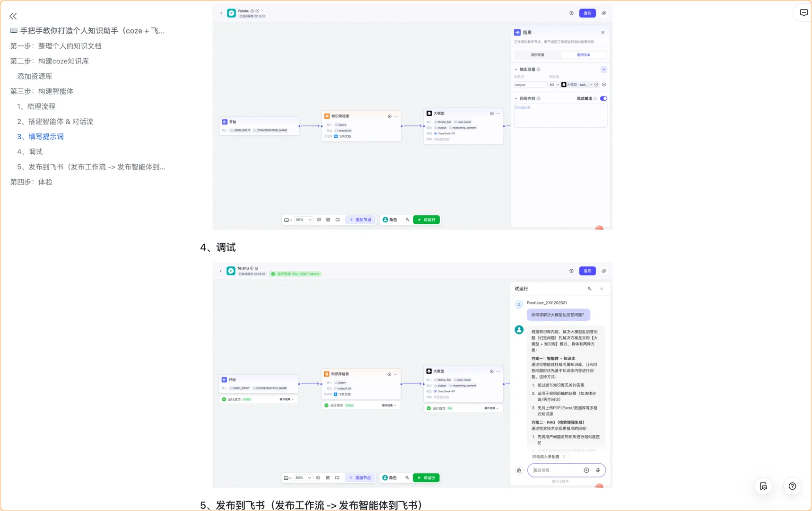
Task: Open the 80% zoom dropdown in the 试运行-panel screenshot
Action: 304,478
